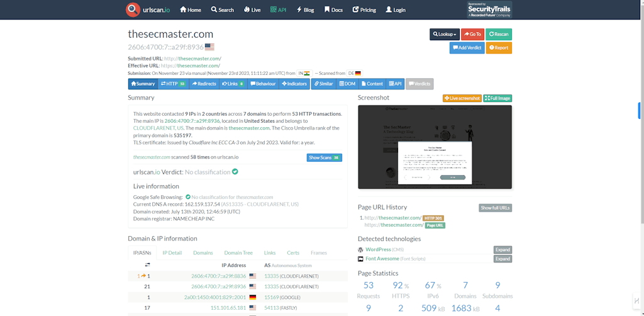Switch to the Domain Tree tab
The image size is (644, 316).
[x=238, y=253]
